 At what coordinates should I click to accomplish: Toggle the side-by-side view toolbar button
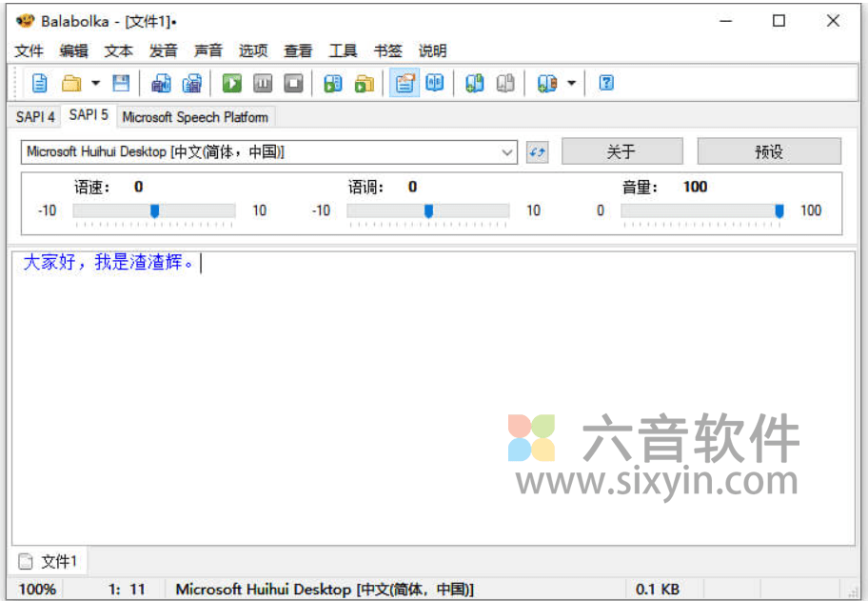click(x=435, y=83)
